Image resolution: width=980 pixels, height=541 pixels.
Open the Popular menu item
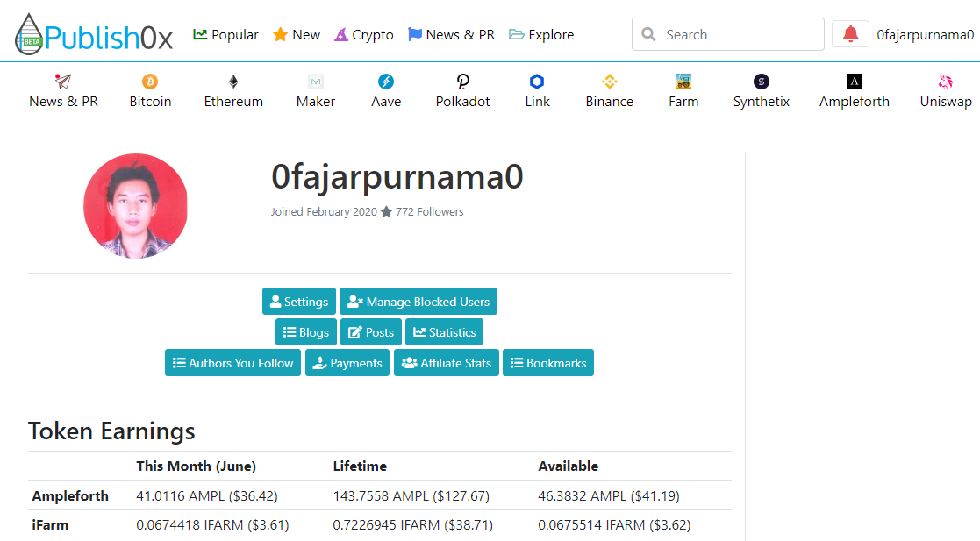pyautogui.click(x=225, y=35)
